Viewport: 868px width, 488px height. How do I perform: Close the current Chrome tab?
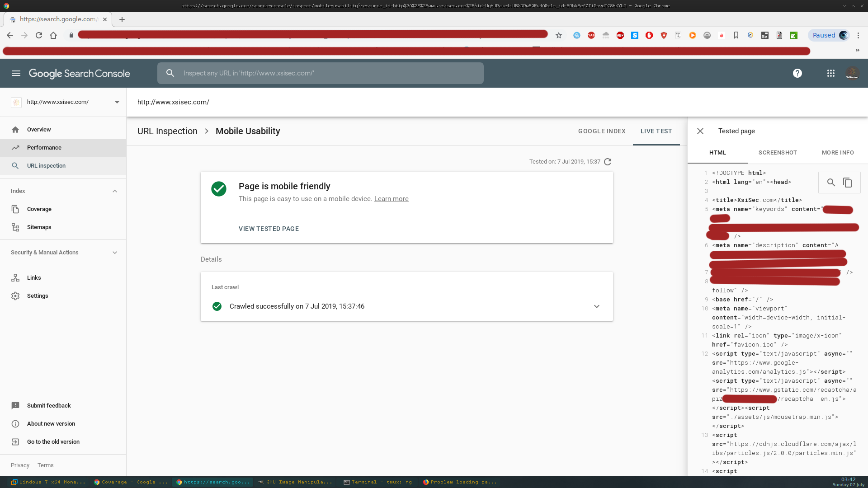click(105, 19)
